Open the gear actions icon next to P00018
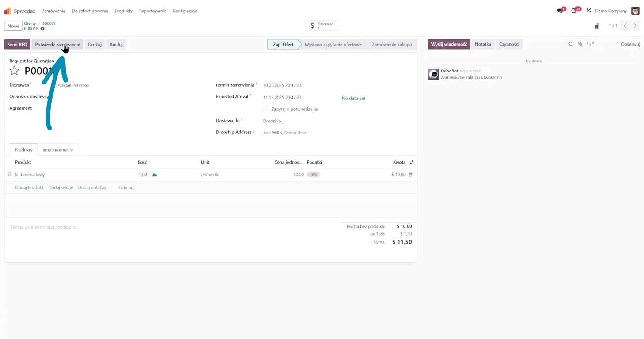Image resolution: width=644 pixels, height=339 pixels. coord(42,29)
